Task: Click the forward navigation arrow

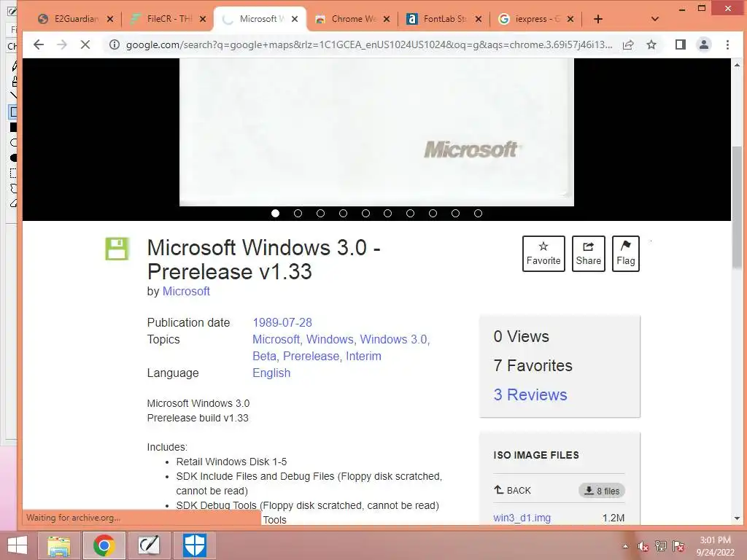Action: coord(62,44)
